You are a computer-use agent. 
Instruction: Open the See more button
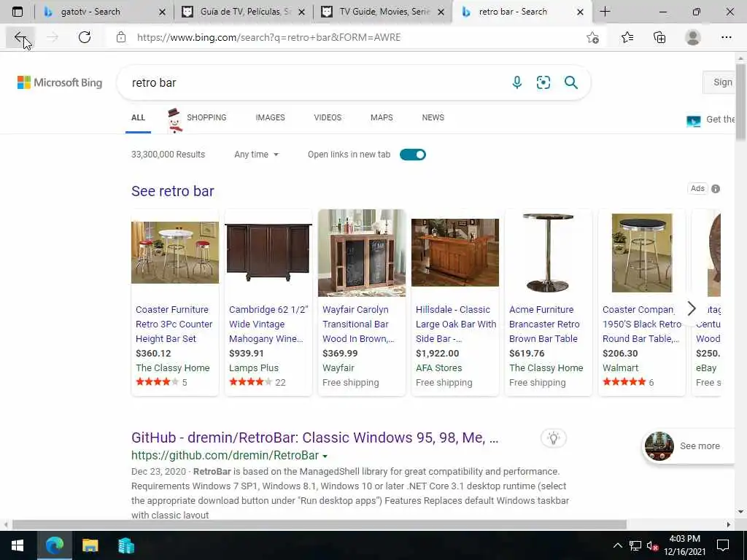689,446
